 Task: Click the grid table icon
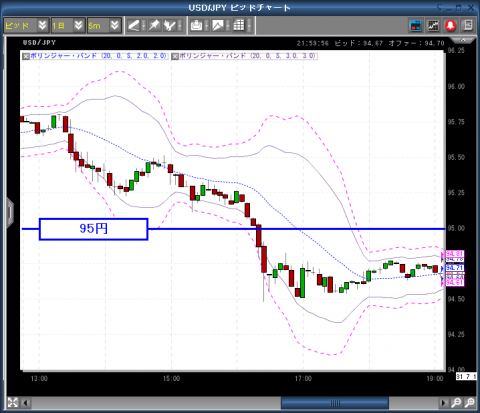(x=239, y=25)
